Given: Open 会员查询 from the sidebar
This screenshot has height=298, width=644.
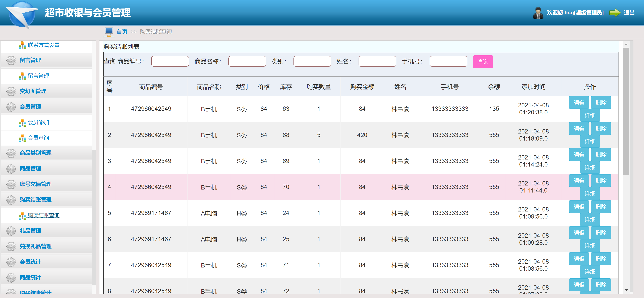Looking at the screenshot, I should [x=38, y=138].
